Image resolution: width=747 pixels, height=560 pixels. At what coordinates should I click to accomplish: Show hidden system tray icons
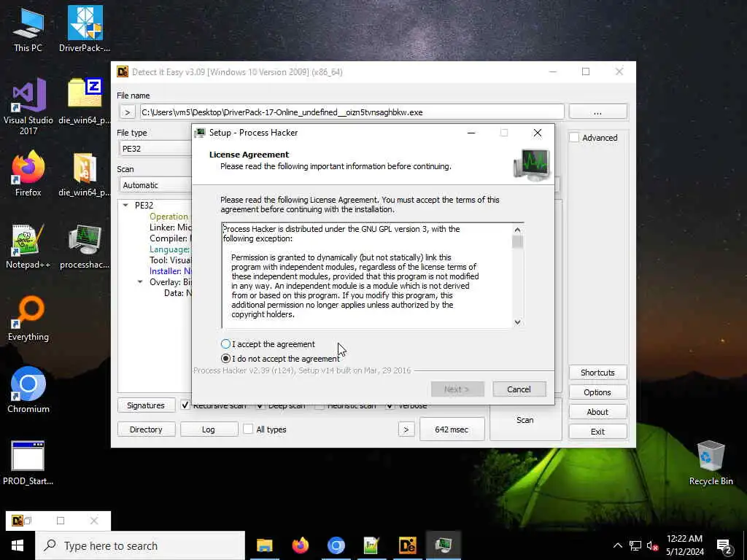[617, 545]
